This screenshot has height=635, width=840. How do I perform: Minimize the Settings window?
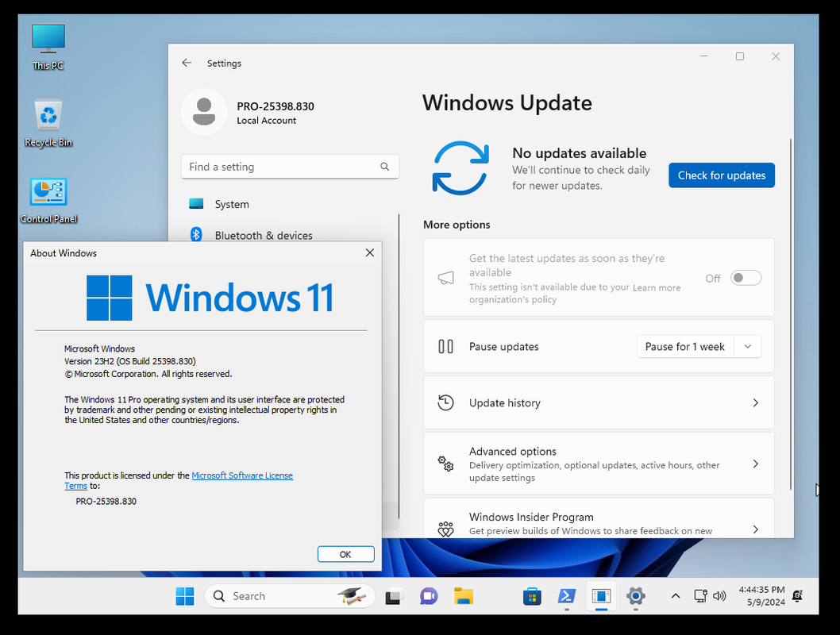pos(704,56)
